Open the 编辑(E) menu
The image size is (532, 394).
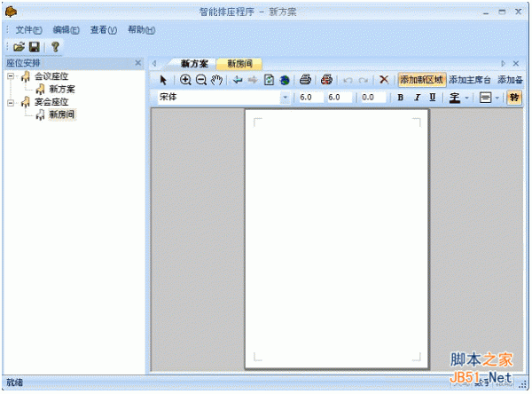click(66, 30)
